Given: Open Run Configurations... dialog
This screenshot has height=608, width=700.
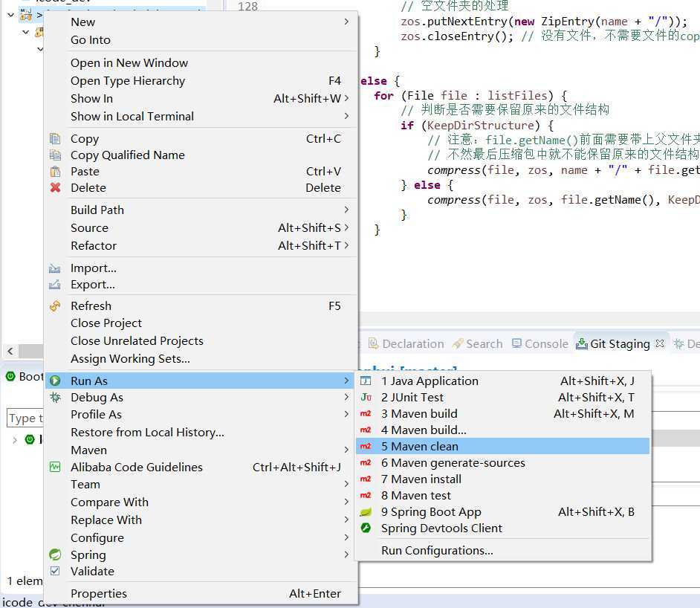Looking at the screenshot, I should (x=502, y=551).
